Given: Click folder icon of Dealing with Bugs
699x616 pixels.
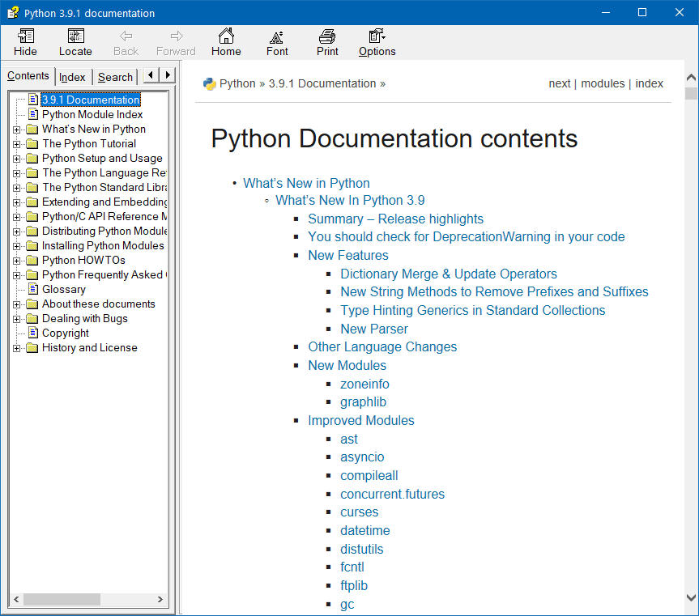Looking at the screenshot, I should 32,318.
